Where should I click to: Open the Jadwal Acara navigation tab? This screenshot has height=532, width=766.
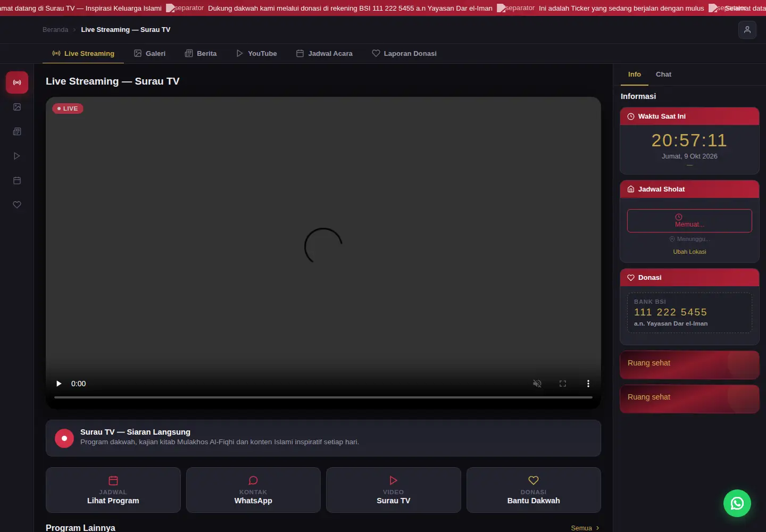point(324,54)
